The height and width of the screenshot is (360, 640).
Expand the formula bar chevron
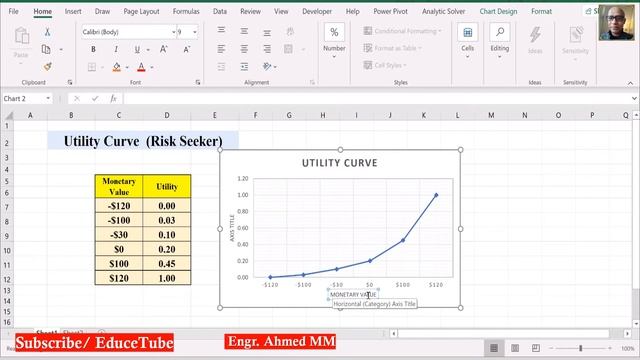[634, 98]
